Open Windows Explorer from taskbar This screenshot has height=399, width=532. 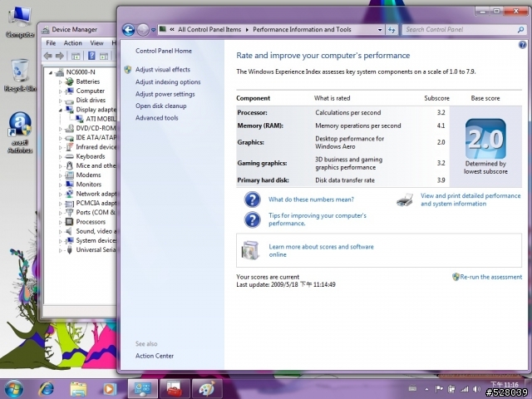point(78,389)
